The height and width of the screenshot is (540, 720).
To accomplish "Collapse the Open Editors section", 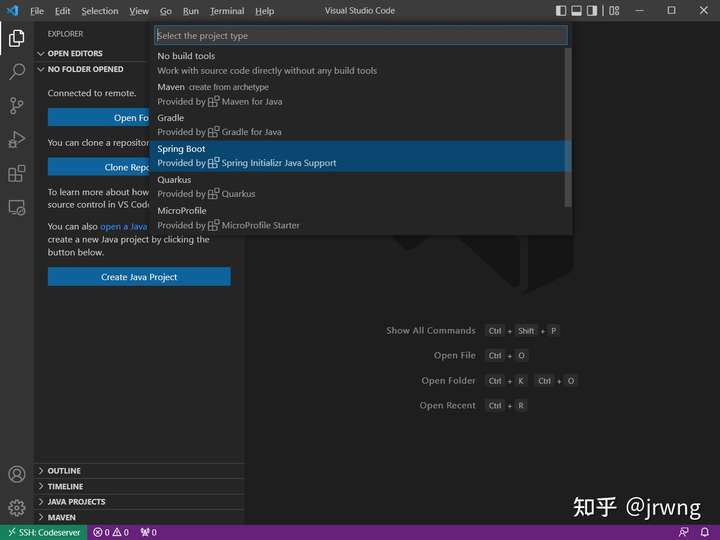I will [x=92, y=53].
